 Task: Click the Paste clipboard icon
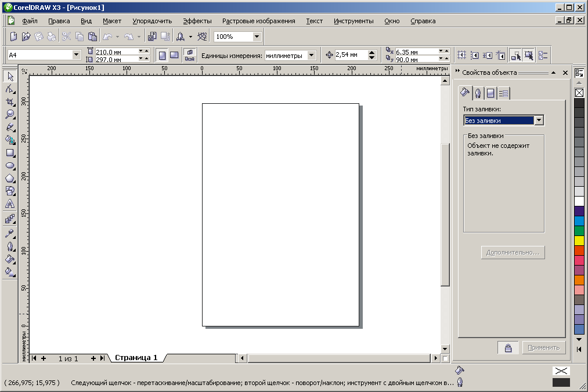pos(92,37)
